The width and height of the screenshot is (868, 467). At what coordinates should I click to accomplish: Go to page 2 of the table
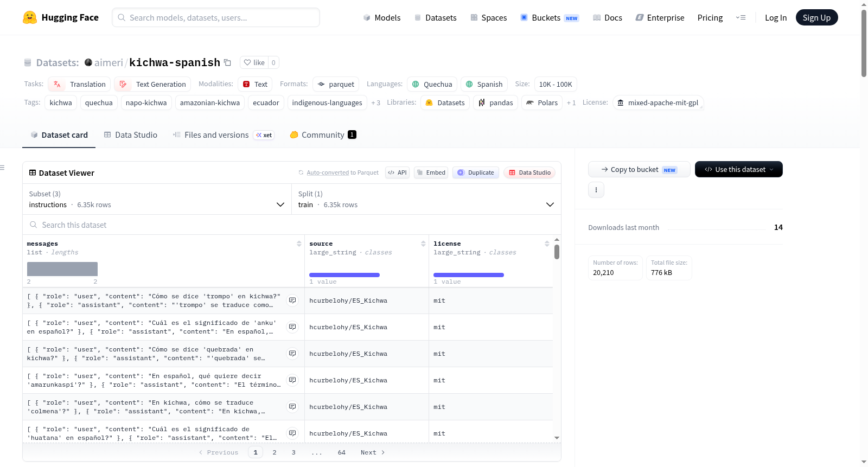pyautogui.click(x=275, y=452)
